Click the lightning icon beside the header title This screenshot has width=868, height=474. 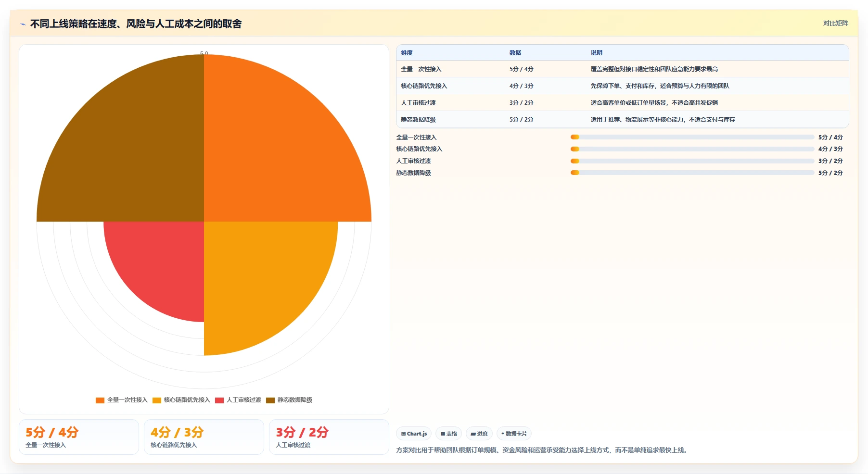23,24
